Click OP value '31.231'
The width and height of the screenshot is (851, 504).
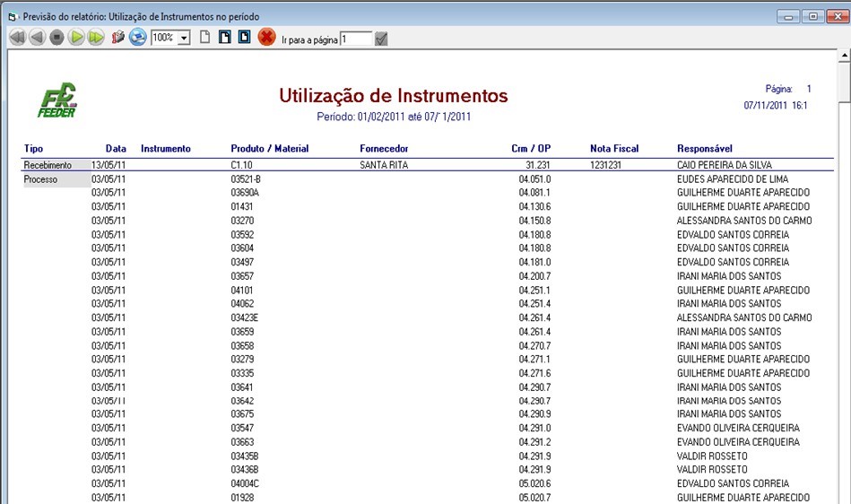pos(538,165)
